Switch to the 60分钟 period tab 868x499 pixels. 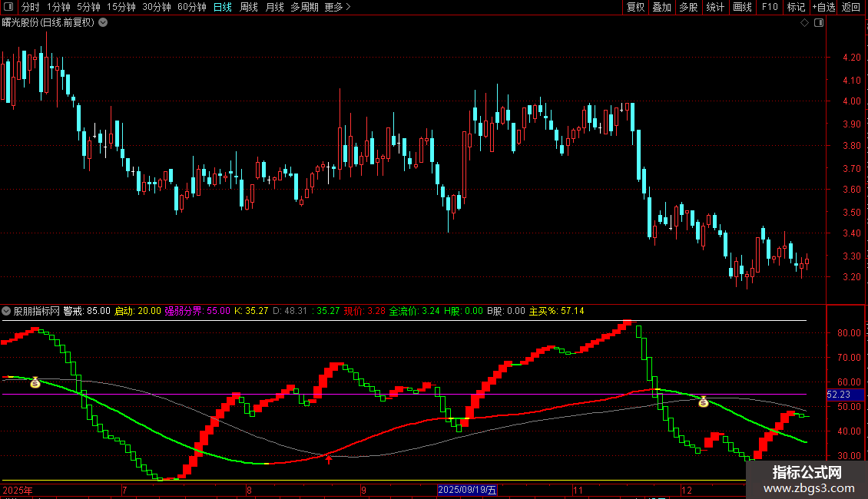191,7
